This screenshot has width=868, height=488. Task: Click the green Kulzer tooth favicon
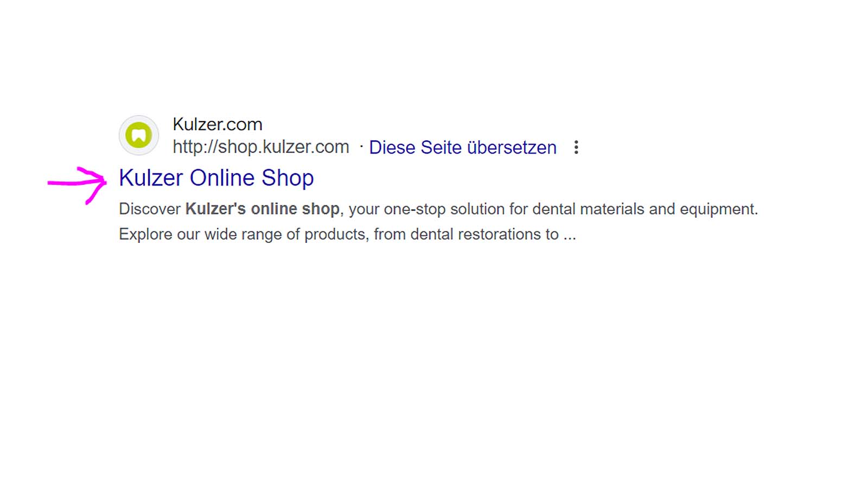(139, 135)
